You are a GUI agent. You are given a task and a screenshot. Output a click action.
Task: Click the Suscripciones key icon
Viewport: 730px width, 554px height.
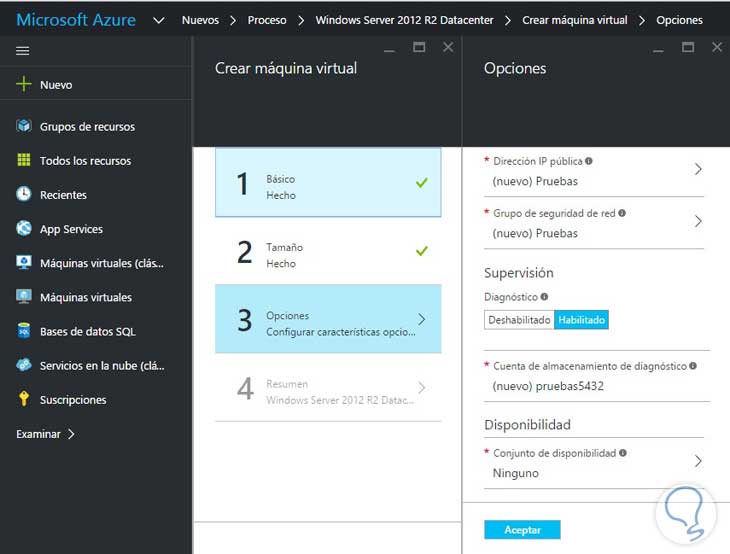coord(24,399)
